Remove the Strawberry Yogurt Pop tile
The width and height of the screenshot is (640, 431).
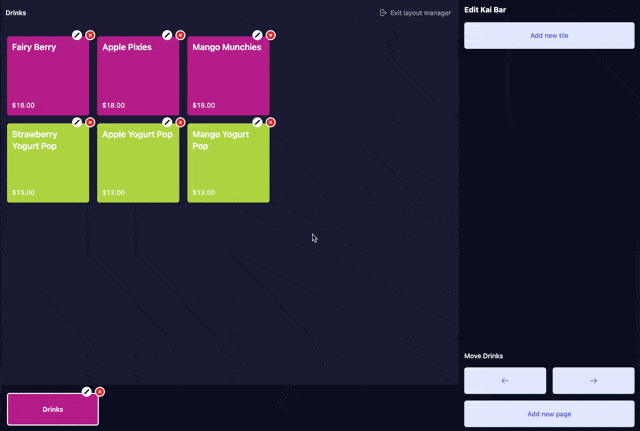pos(90,122)
